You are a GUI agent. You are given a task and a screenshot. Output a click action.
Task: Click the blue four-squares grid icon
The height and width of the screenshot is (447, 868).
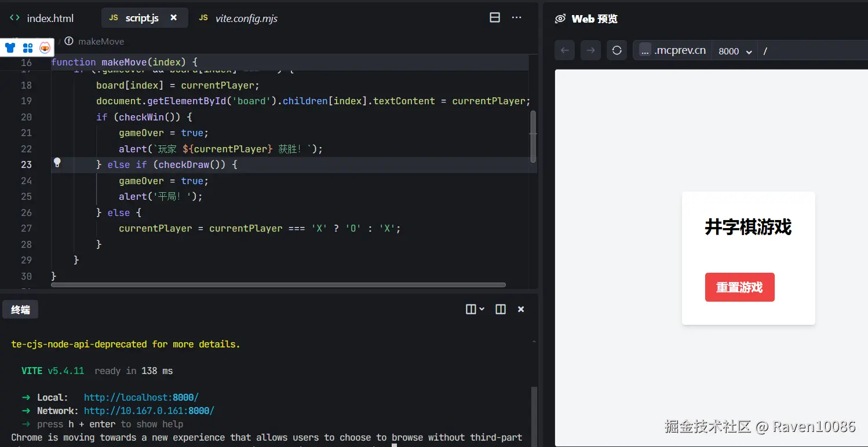(x=28, y=47)
